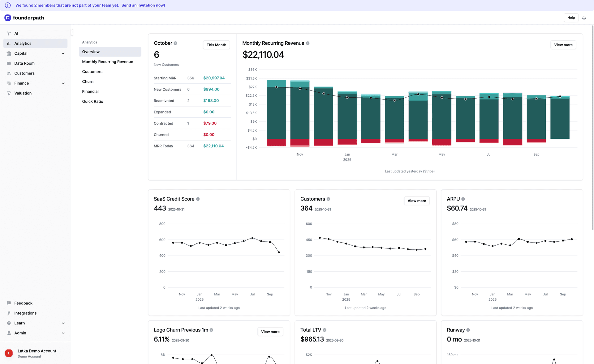
Task: Toggle the sidebar collapse handle
Action: click(71, 32)
